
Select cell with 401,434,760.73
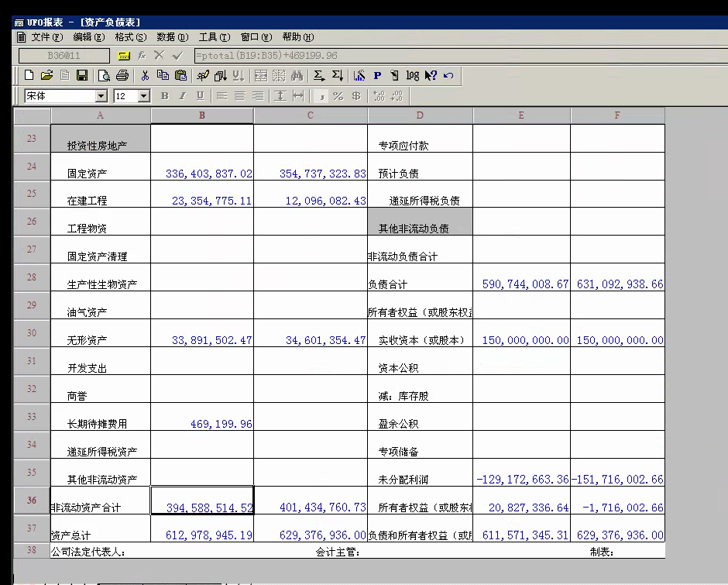tap(310, 501)
